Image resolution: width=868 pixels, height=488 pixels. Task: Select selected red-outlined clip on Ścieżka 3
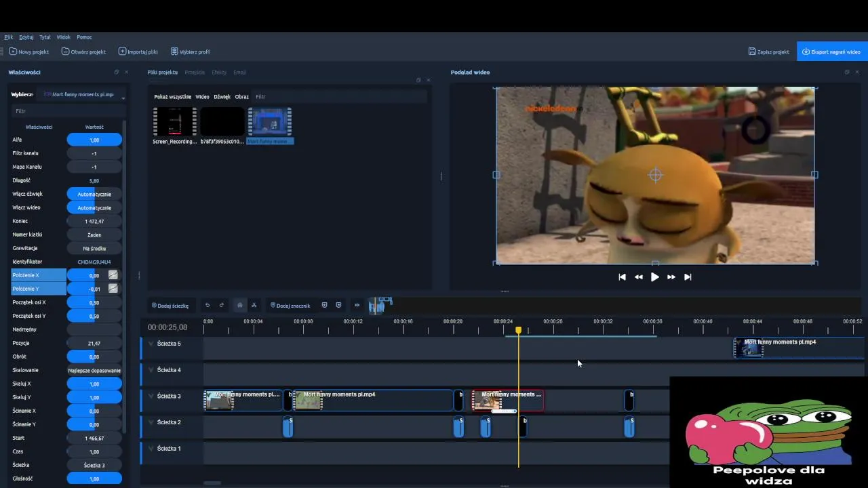click(x=508, y=401)
